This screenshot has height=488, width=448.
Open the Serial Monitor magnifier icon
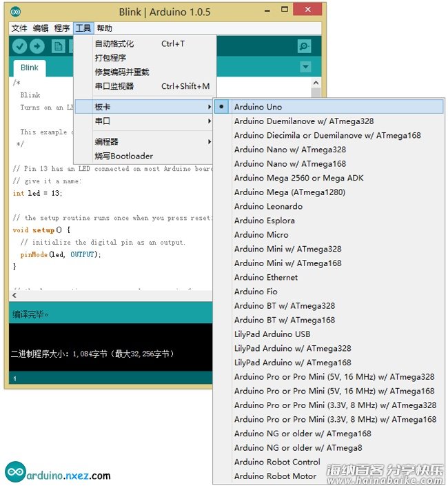tap(304, 46)
